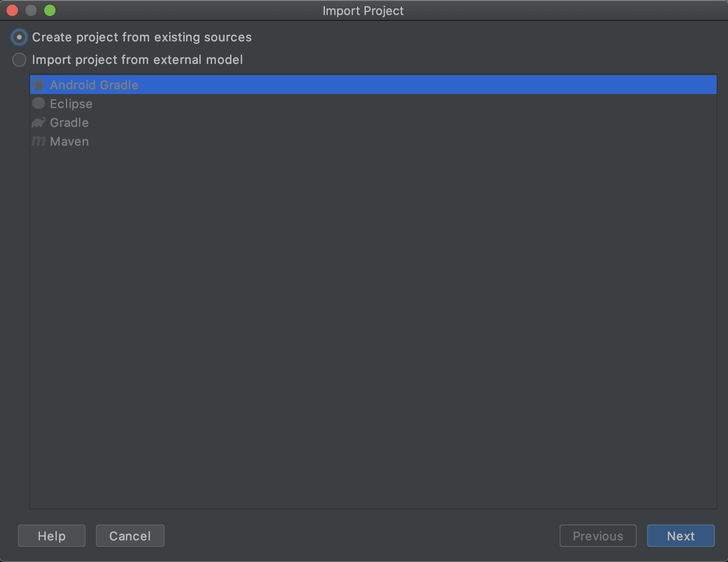Screen dimensions: 728x562
Task: Choose Android Gradle in the model list
Action: pos(94,85)
